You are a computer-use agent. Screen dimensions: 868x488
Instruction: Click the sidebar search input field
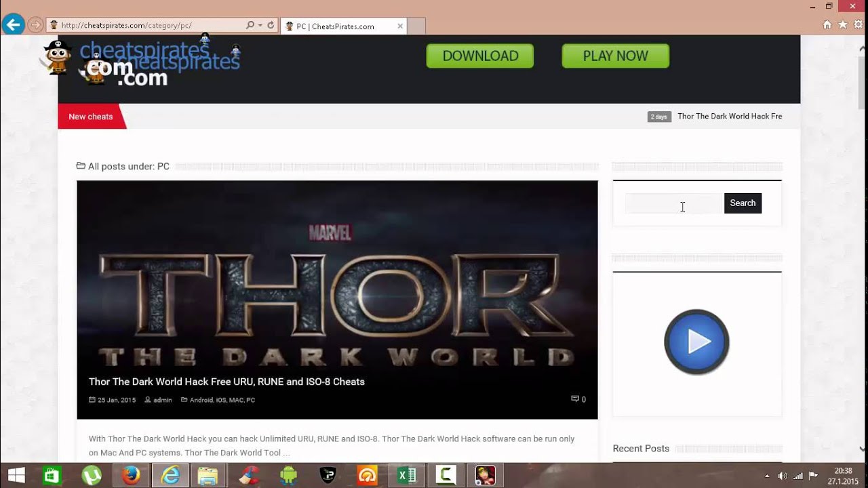(674, 203)
